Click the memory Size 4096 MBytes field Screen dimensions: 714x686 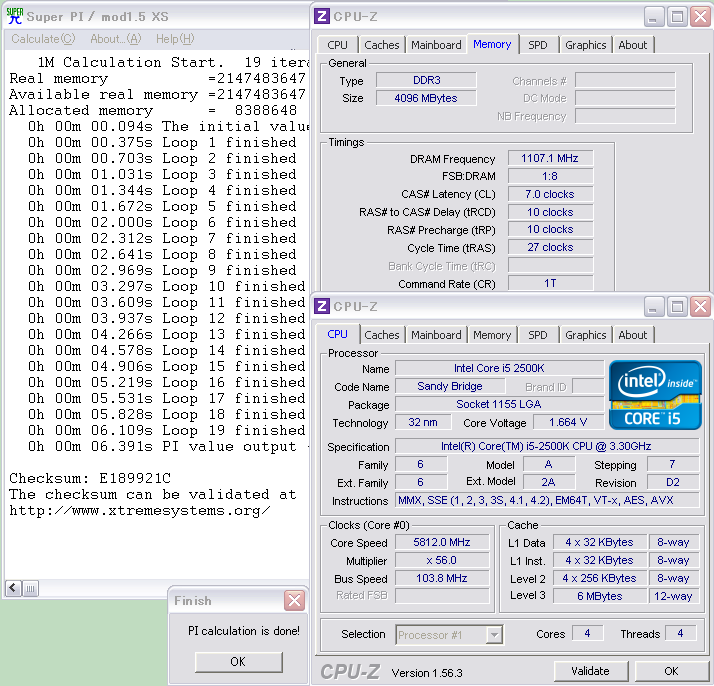pyautogui.click(x=426, y=98)
